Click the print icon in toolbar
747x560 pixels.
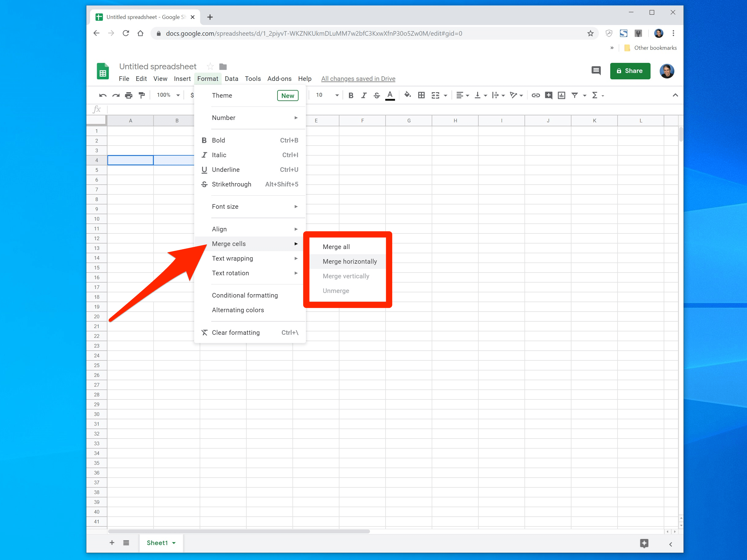pos(129,96)
